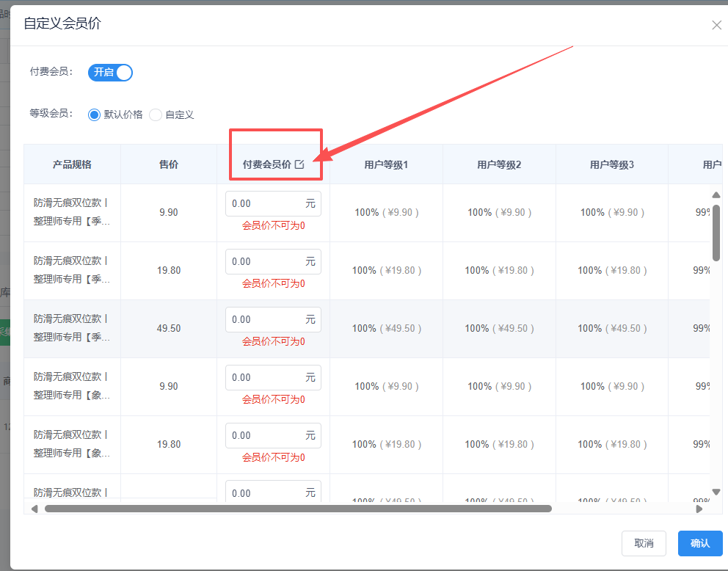
Task: Close the 自定义会员价 dialog with X
Action: tap(716, 25)
